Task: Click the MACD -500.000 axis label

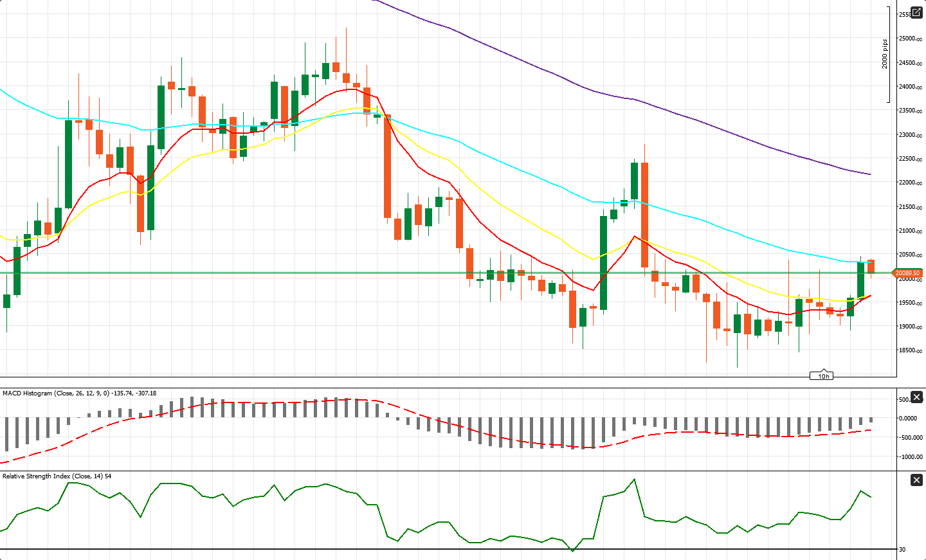Action: [x=911, y=438]
